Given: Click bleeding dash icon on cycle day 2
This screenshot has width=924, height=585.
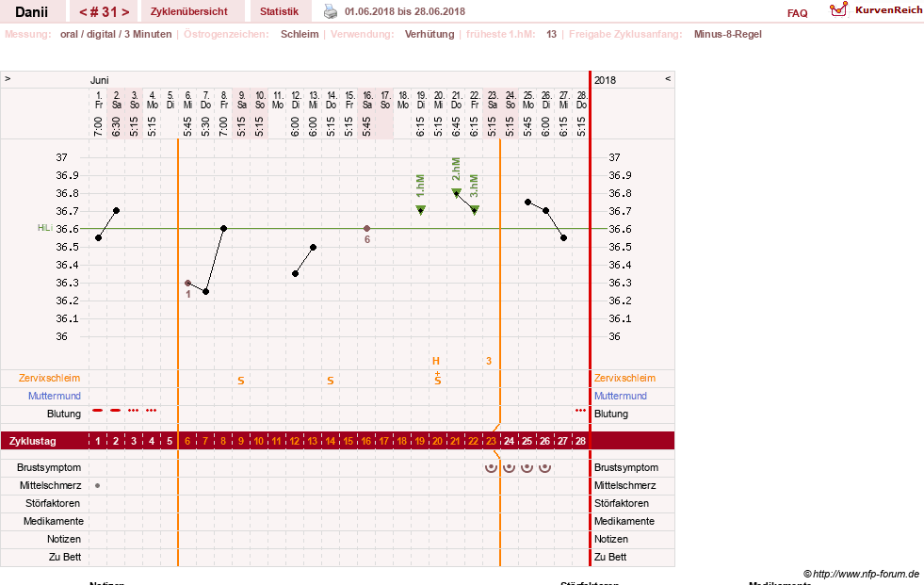Looking at the screenshot, I should (x=116, y=410).
